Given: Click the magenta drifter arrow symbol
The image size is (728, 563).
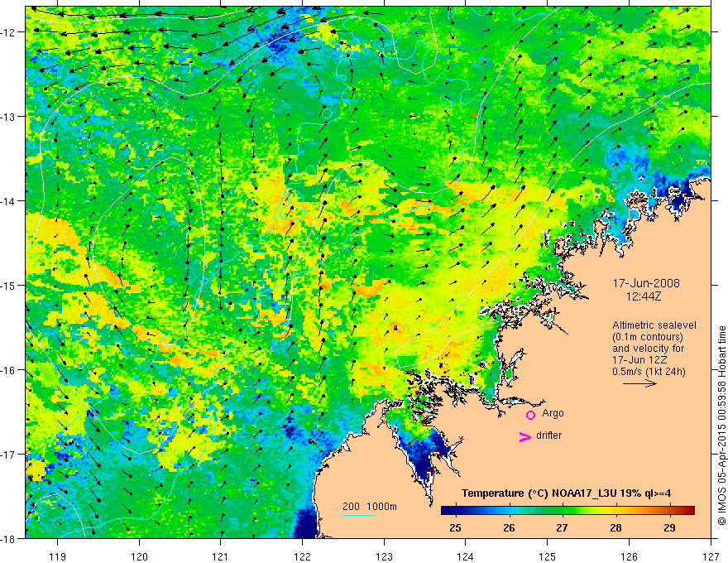Looking at the screenshot, I should 525,436.
